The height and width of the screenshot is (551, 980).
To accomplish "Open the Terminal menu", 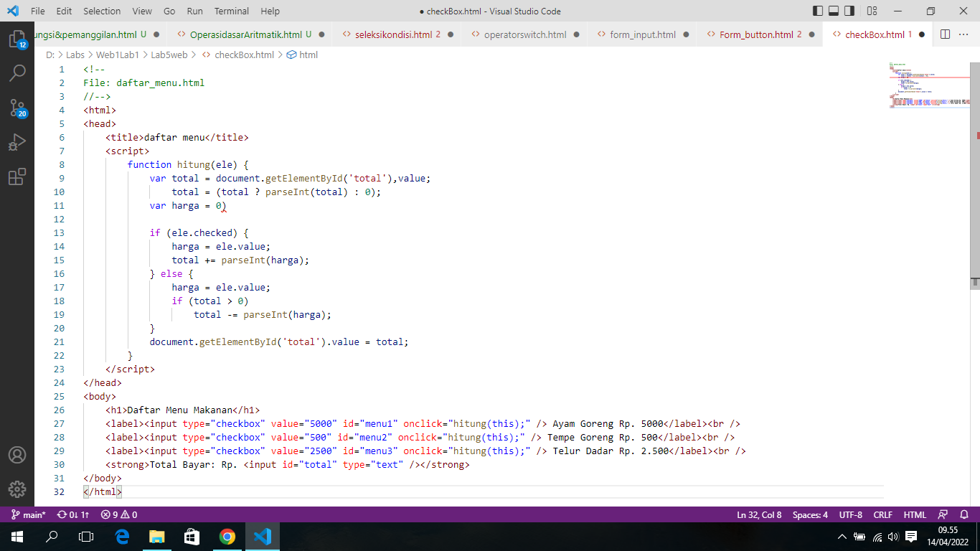I will pos(231,11).
